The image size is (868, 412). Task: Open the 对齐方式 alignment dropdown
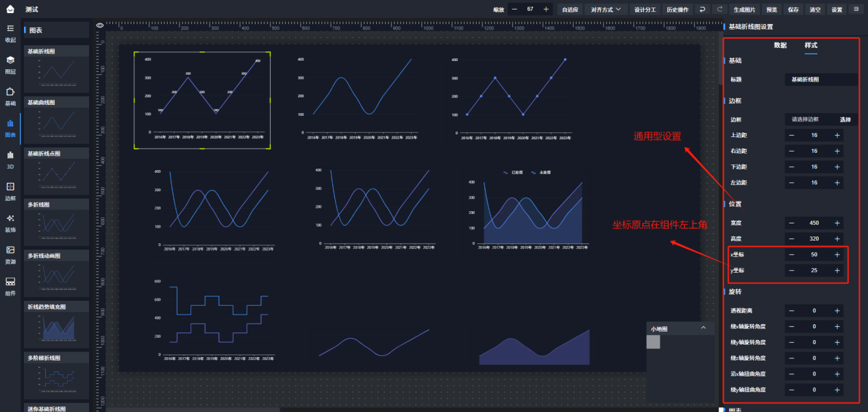click(x=606, y=10)
